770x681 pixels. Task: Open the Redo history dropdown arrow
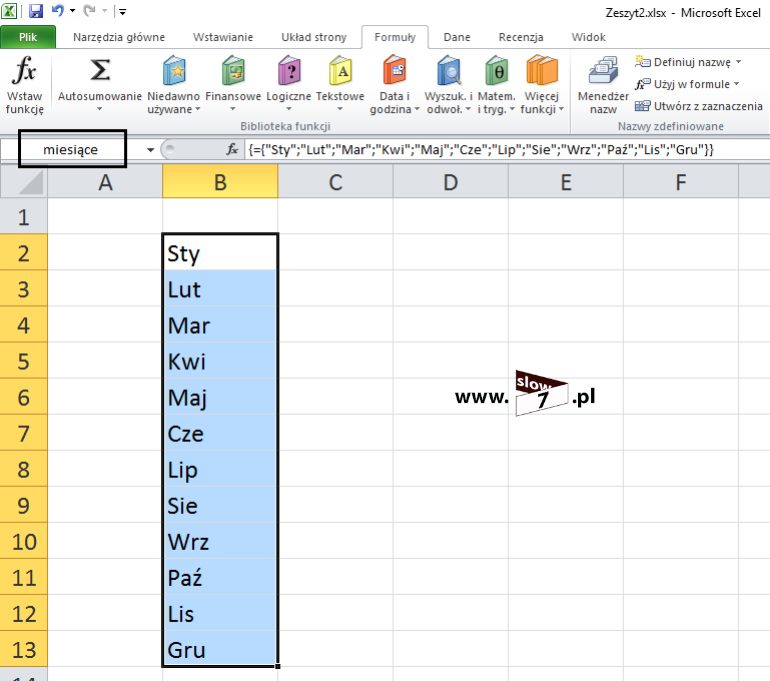105,10
